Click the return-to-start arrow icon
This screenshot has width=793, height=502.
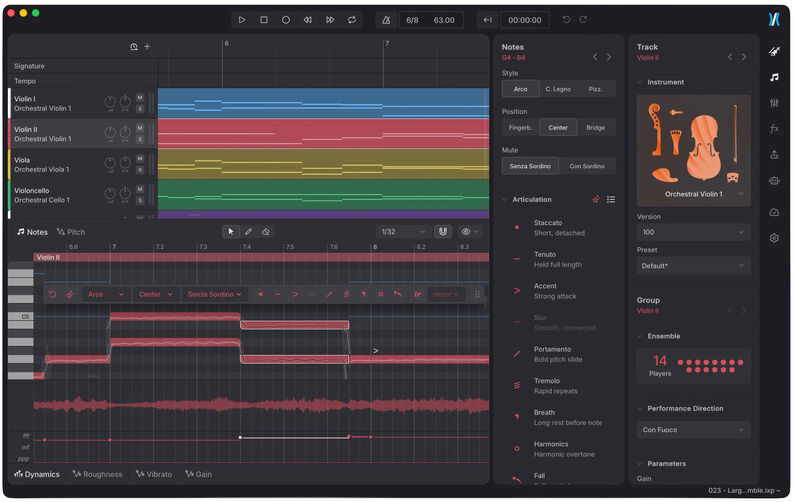(x=487, y=20)
